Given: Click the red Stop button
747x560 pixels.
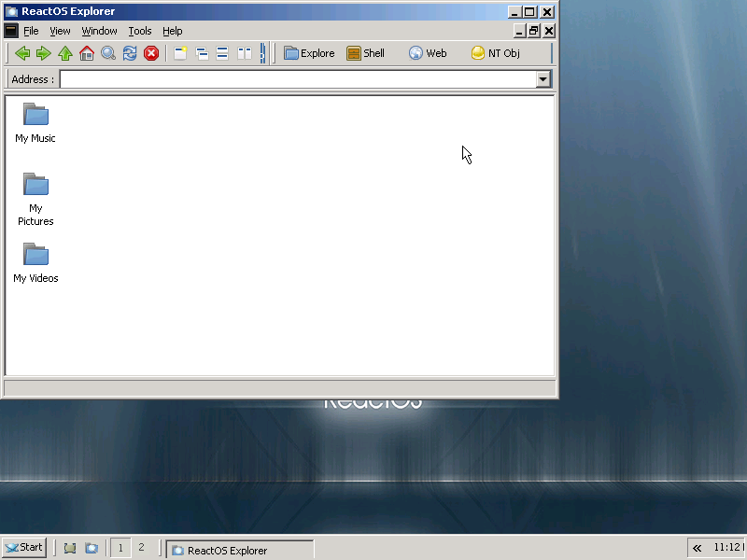Looking at the screenshot, I should coord(151,53).
